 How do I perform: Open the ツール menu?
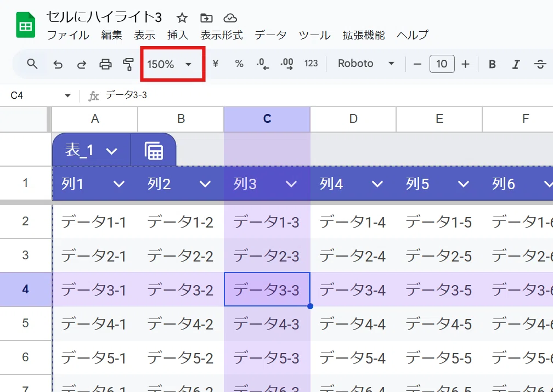pos(314,35)
